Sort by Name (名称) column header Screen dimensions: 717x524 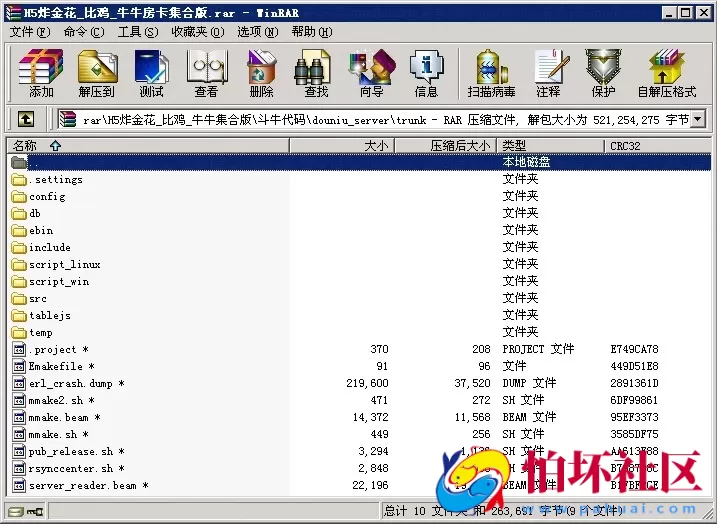pyautogui.click(x=148, y=146)
